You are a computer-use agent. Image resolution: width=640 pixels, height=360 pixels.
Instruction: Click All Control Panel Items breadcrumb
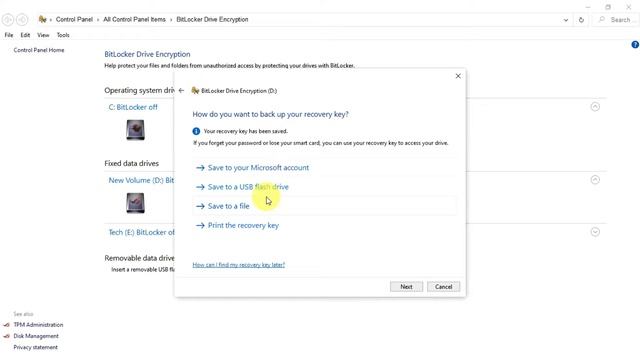pyautogui.click(x=134, y=19)
